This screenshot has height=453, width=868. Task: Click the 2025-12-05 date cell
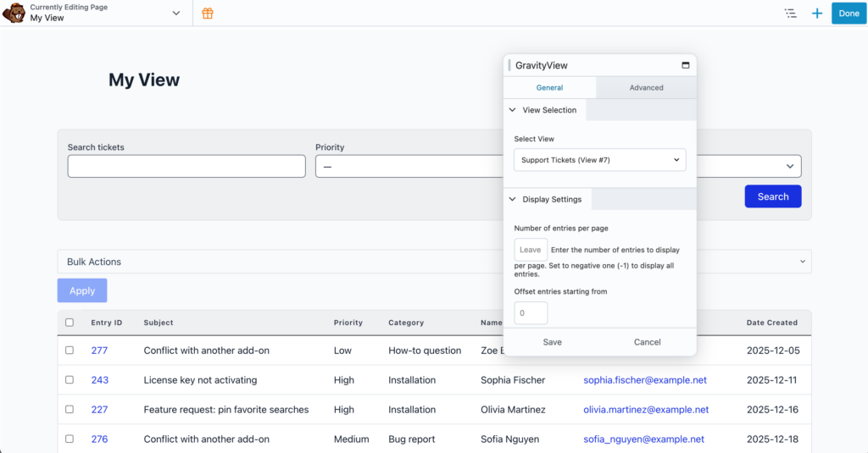[x=773, y=350]
